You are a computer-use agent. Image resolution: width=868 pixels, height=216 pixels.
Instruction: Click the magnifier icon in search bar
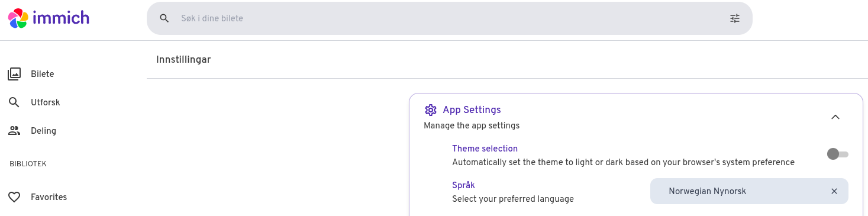click(x=164, y=18)
